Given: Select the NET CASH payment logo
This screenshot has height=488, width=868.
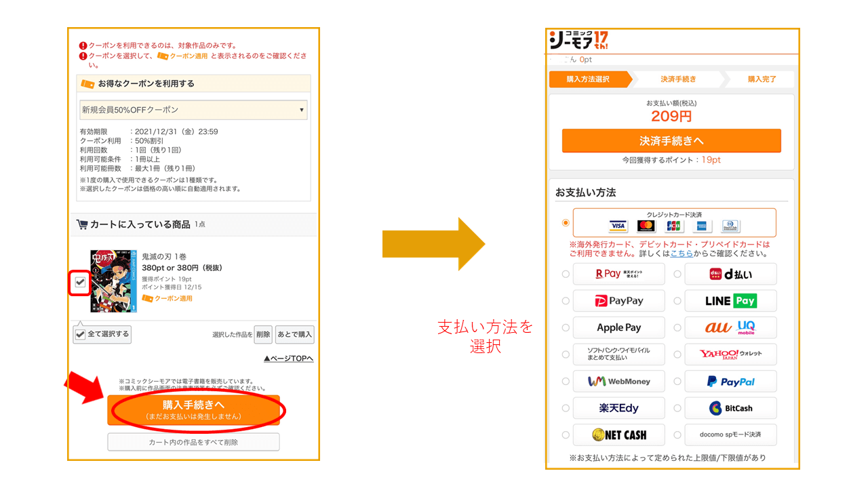Looking at the screenshot, I should (618, 435).
